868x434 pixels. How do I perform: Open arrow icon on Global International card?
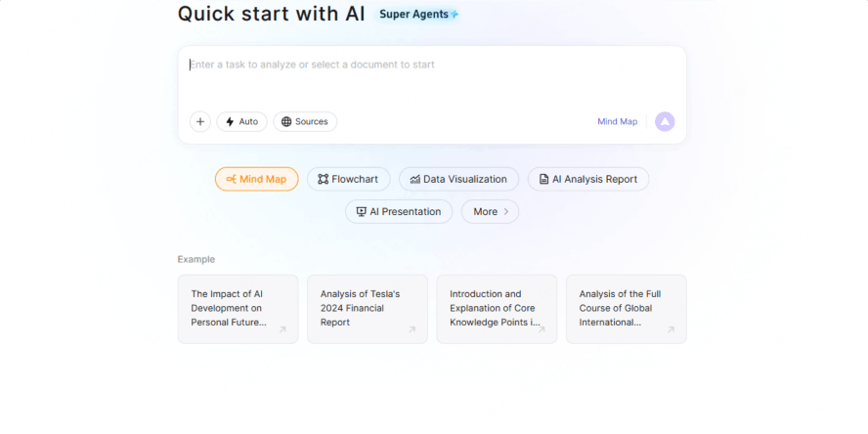pyautogui.click(x=671, y=329)
